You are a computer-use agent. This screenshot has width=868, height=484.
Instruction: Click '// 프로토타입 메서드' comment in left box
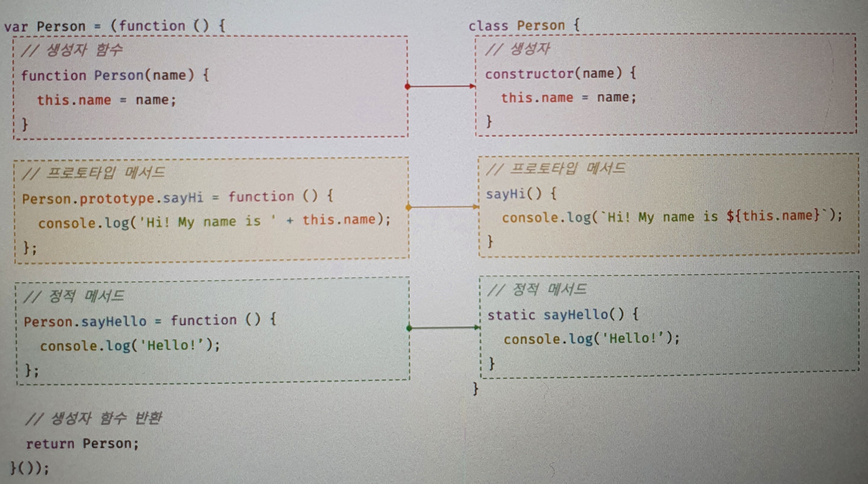click(x=93, y=173)
